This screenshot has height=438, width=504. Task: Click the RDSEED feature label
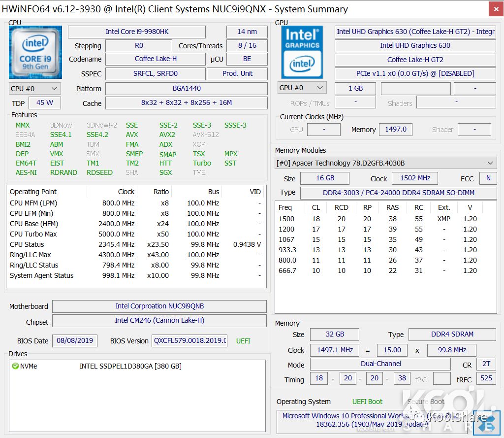click(99, 173)
